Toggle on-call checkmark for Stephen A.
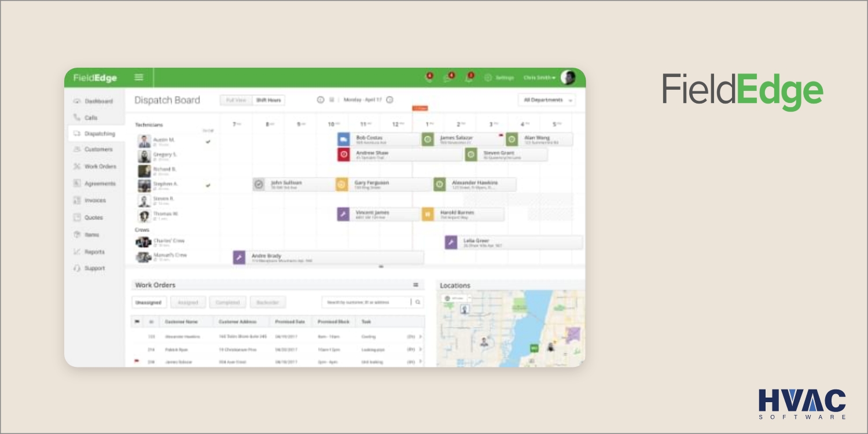This screenshot has height=434, width=868. (208, 186)
